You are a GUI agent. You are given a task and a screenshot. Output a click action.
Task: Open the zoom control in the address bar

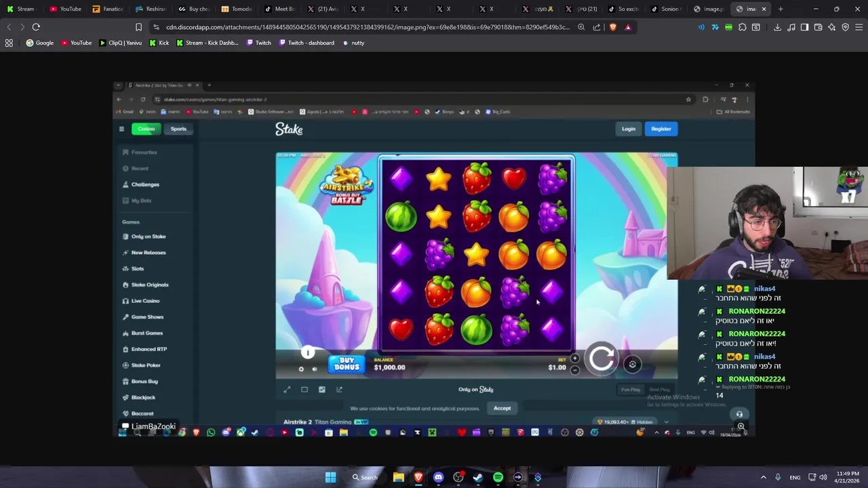[581, 27]
